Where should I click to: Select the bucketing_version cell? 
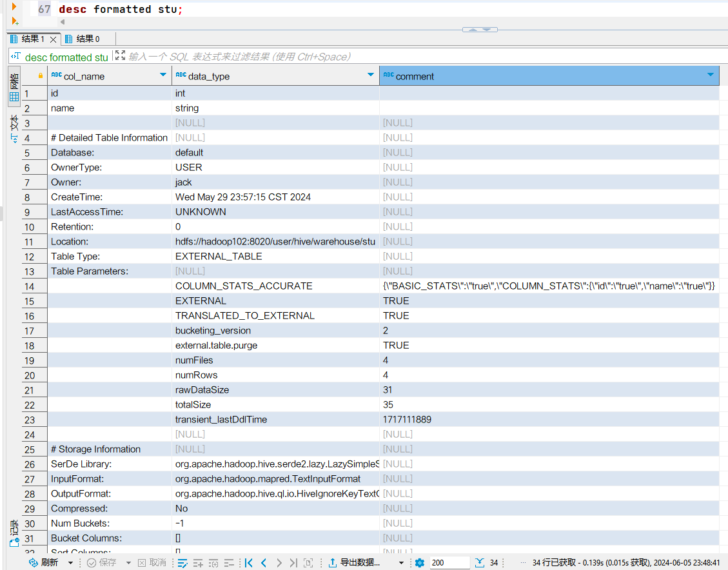(x=276, y=331)
